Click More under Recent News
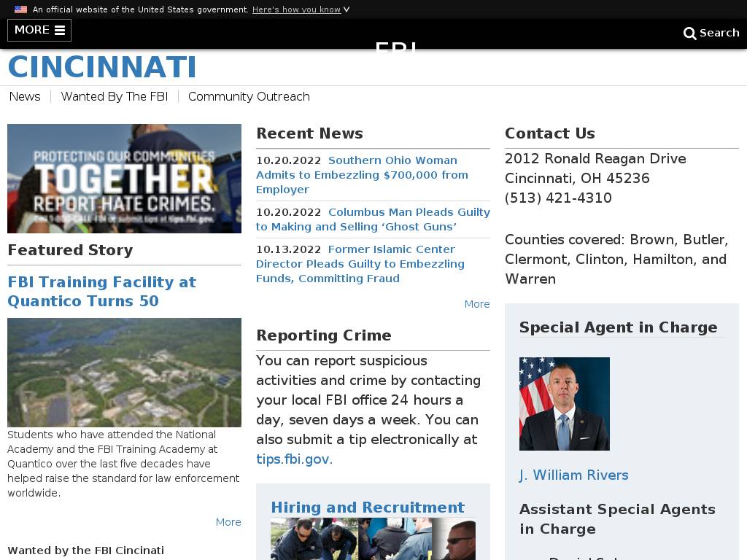 477,304
